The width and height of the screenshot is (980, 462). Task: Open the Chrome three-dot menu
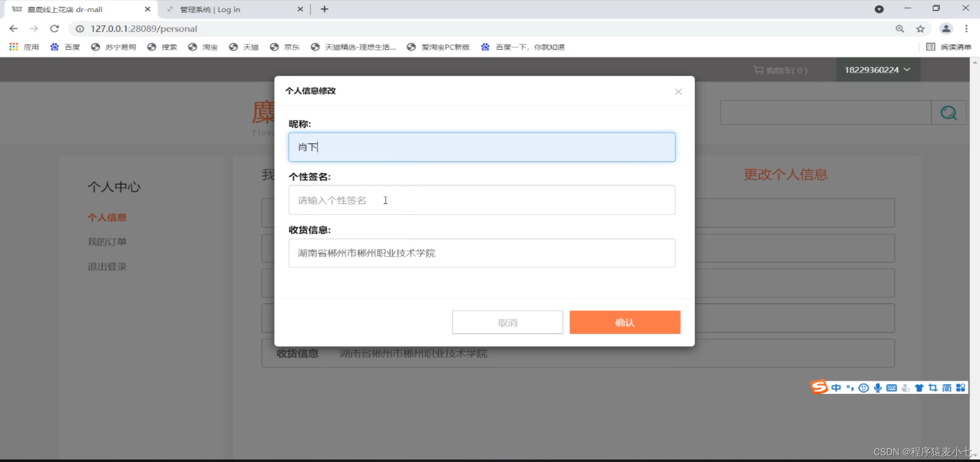[x=966, y=29]
